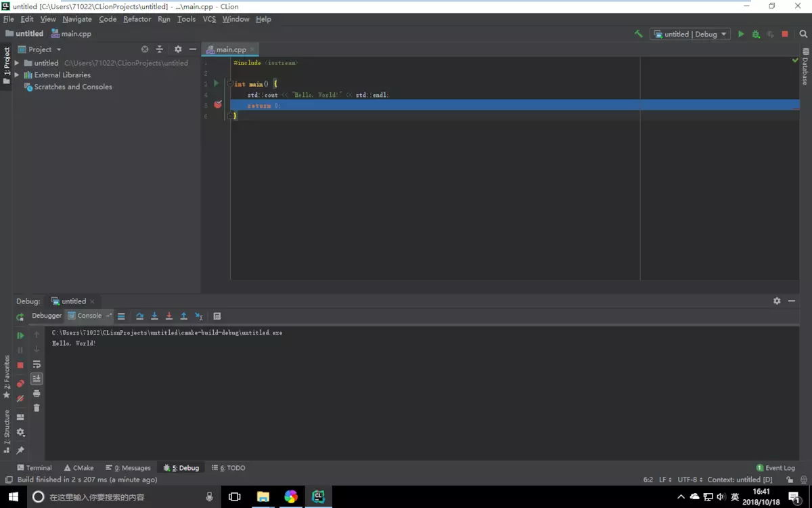The width and height of the screenshot is (812, 508).
Task: Open the 2: Favorites side tab
Action: [6, 377]
